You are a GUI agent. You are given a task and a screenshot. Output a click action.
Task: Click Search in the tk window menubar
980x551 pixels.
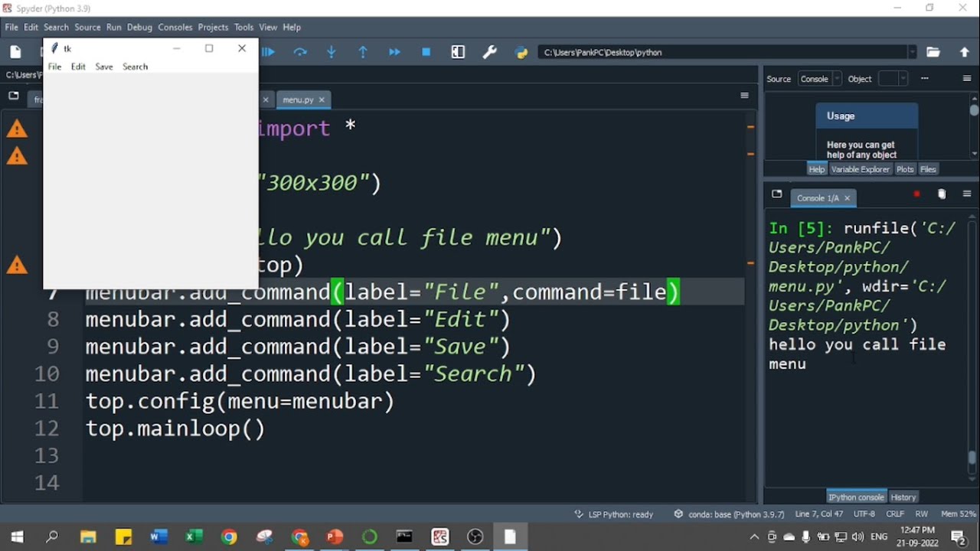pos(135,67)
